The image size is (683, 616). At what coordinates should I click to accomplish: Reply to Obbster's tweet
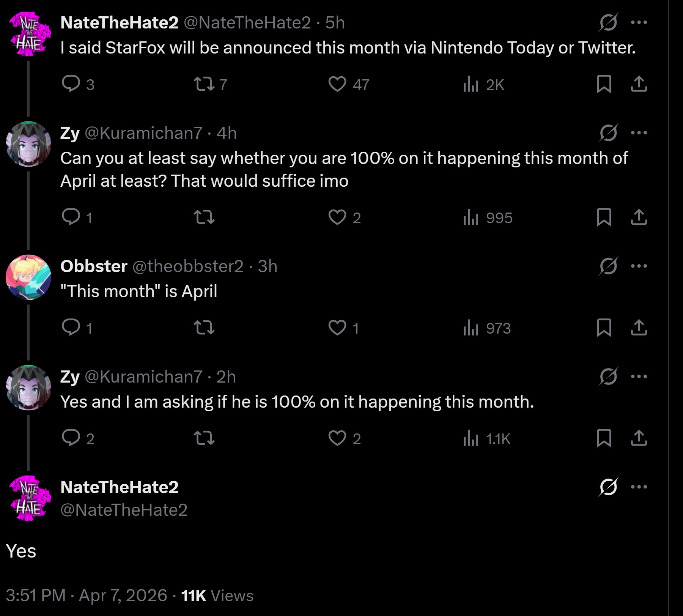(x=71, y=328)
